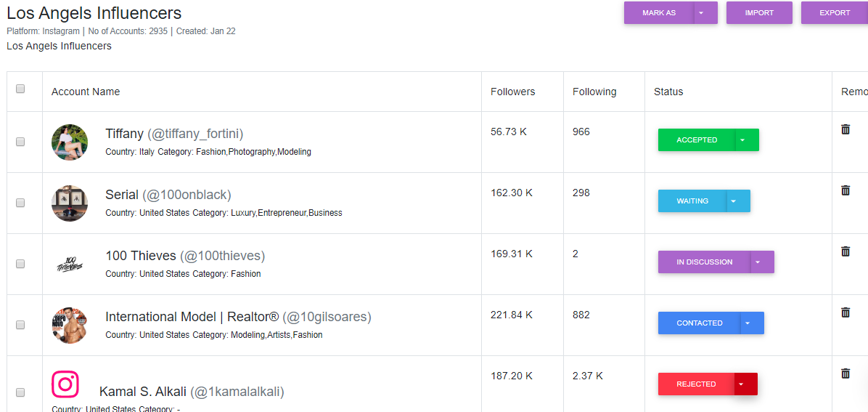Image resolution: width=868 pixels, height=412 pixels.
Task: Click the Account Name column header
Action: point(85,92)
